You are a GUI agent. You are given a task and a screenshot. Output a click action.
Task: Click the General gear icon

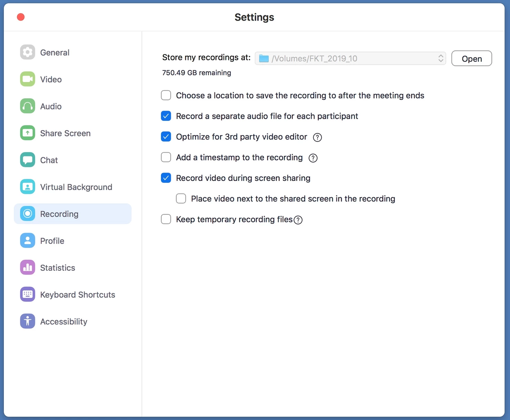pos(28,52)
